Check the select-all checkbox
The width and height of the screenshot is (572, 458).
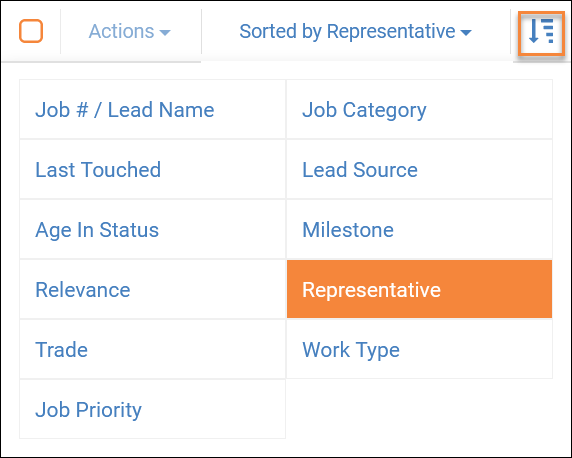coord(31,31)
